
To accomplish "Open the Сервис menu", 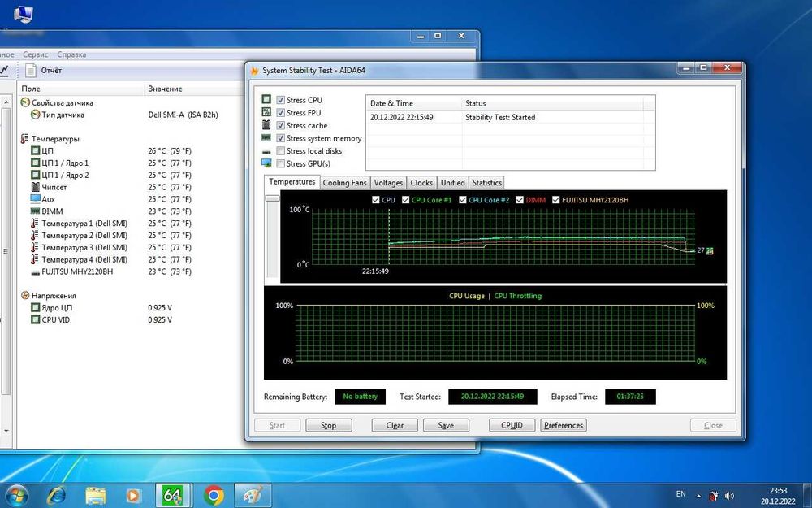I will click(35, 54).
